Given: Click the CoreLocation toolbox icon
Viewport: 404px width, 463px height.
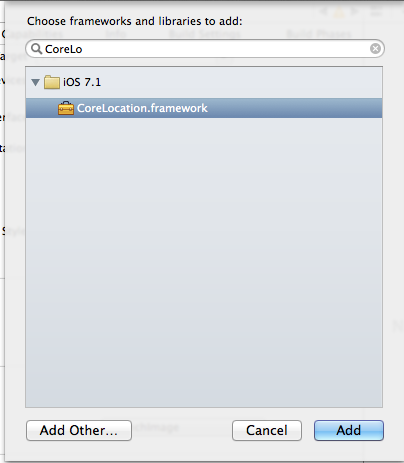Looking at the screenshot, I should (x=66, y=108).
